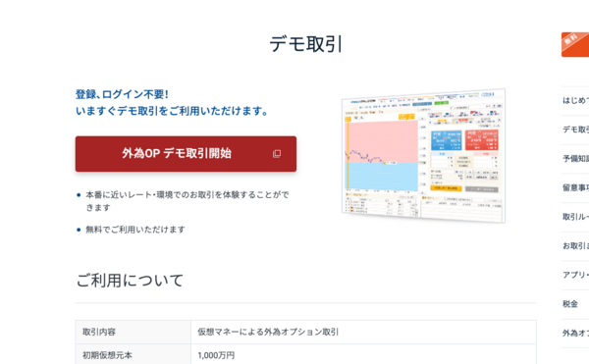Click the いますぐデモ取引をご利用いただけます text
This screenshot has width=589, height=364.
point(172,111)
